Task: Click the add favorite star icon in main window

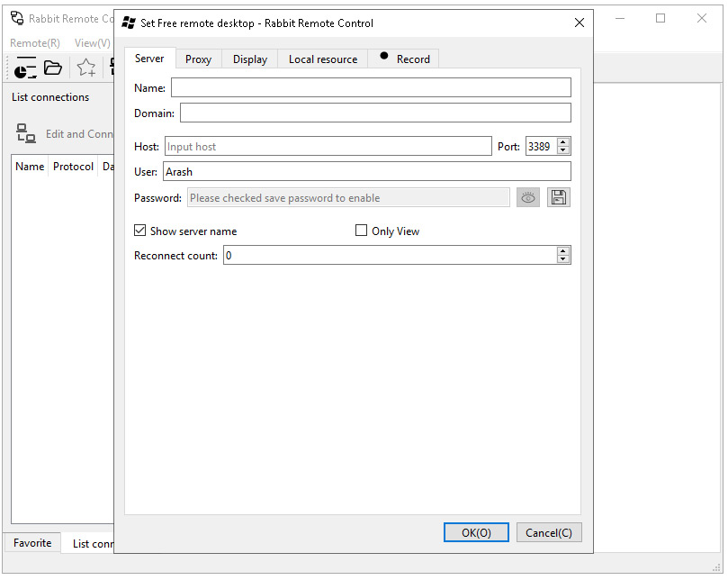Action: (x=86, y=68)
